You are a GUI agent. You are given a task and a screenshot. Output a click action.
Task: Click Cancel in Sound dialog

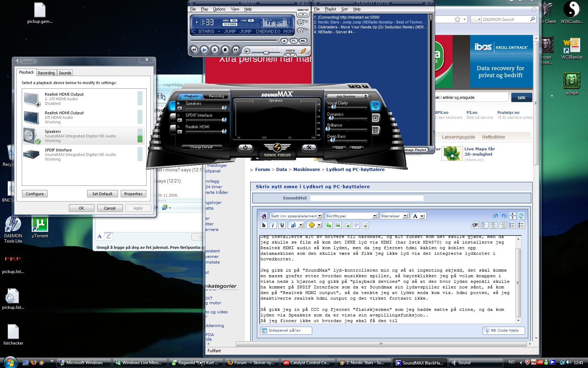[110, 208]
